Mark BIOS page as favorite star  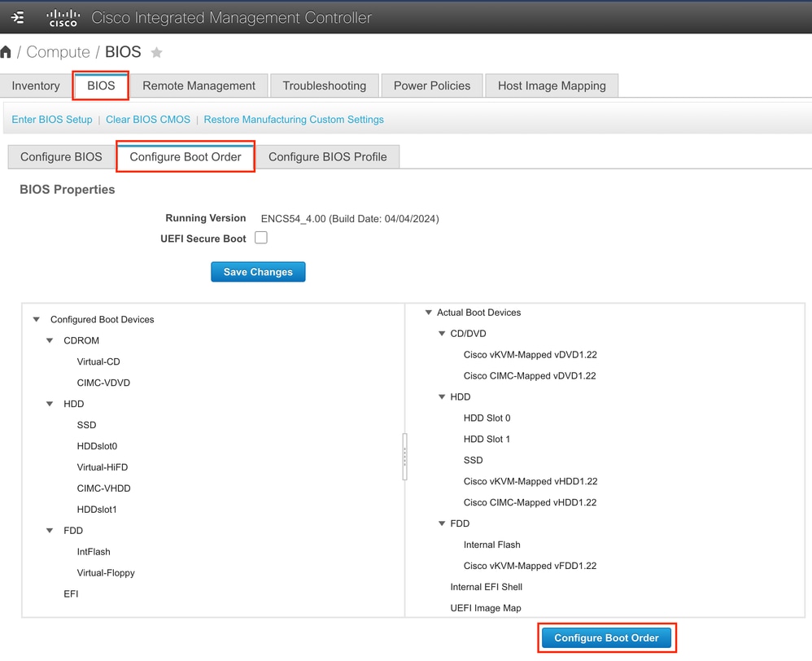tap(156, 52)
